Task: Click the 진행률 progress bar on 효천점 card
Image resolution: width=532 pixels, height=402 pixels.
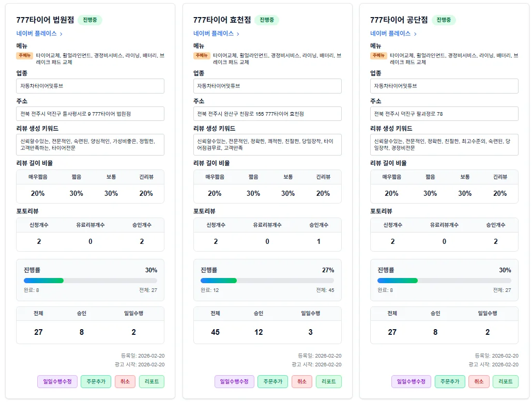Action: pos(267,280)
